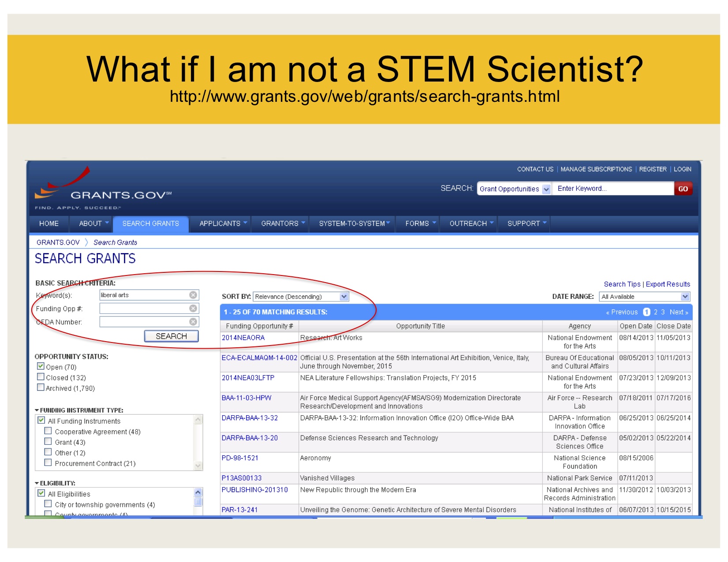Toggle the Open (70) checkbox
Viewport: 728px width, 562px height.
coord(41,366)
